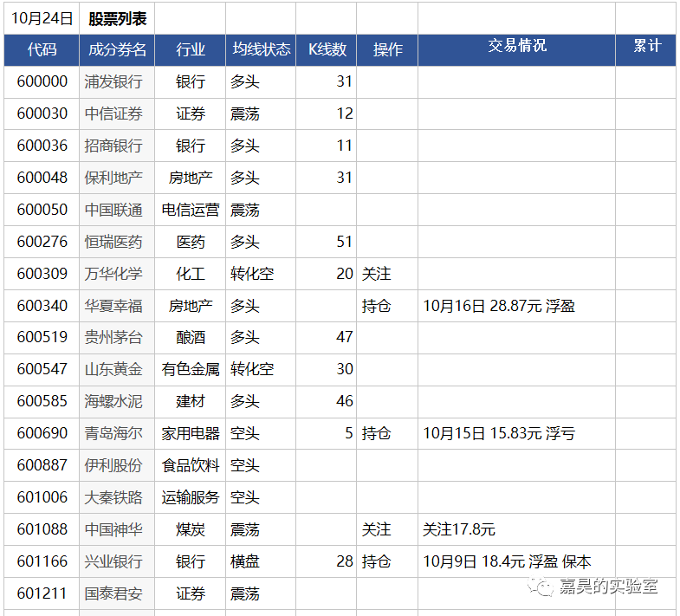The width and height of the screenshot is (680, 616).
Task: Select stock code 600887
Action: pyautogui.click(x=42, y=465)
